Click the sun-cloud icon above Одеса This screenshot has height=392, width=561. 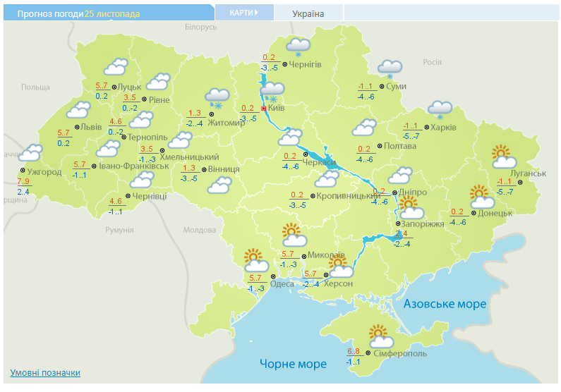257,262
